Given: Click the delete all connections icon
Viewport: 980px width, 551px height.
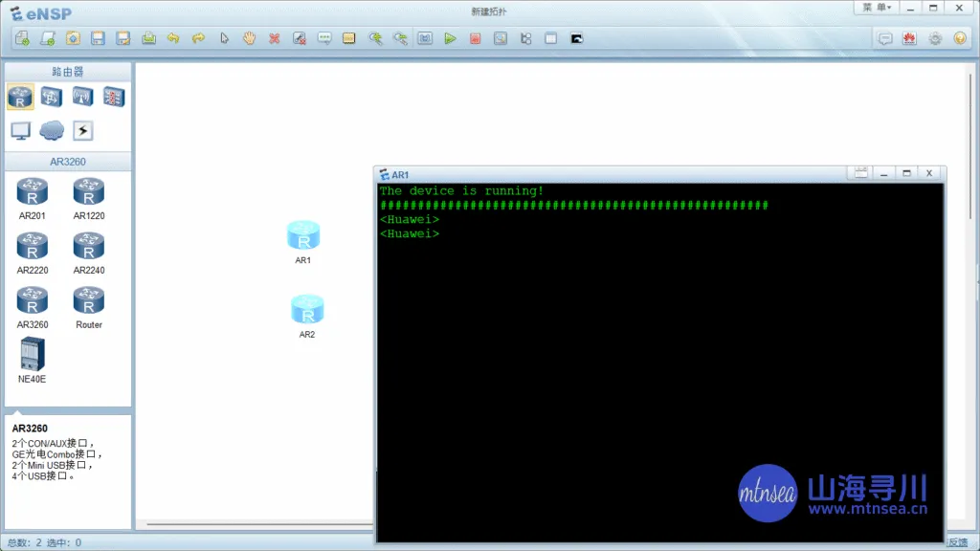Looking at the screenshot, I should (x=300, y=38).
